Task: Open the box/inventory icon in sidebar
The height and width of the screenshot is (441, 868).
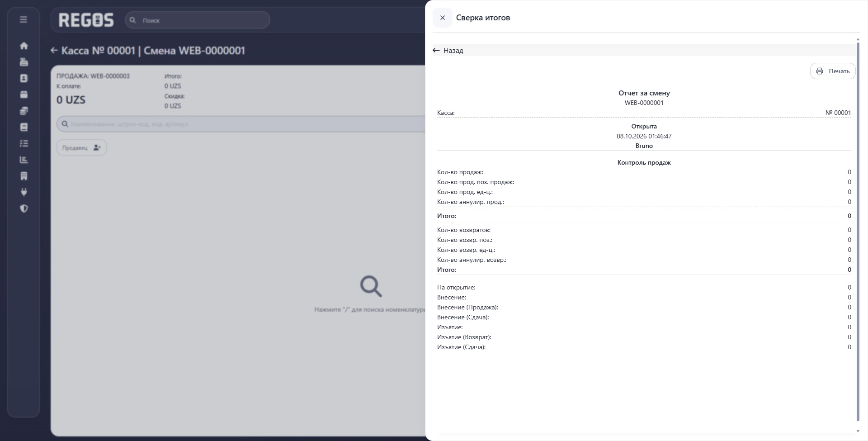Action: click(x=24, y=95)
